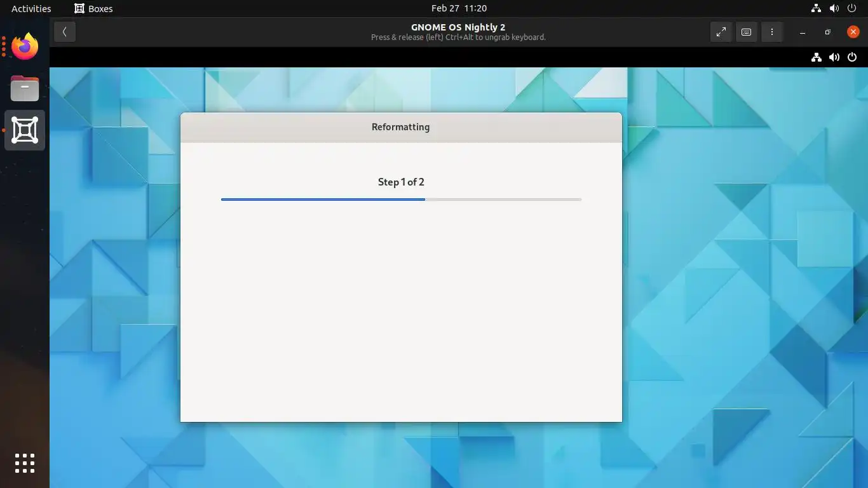The height and width of the screenshot is (488, 868).
Task: Minimize the Boxes window
Action: click(x=803, y=32)
